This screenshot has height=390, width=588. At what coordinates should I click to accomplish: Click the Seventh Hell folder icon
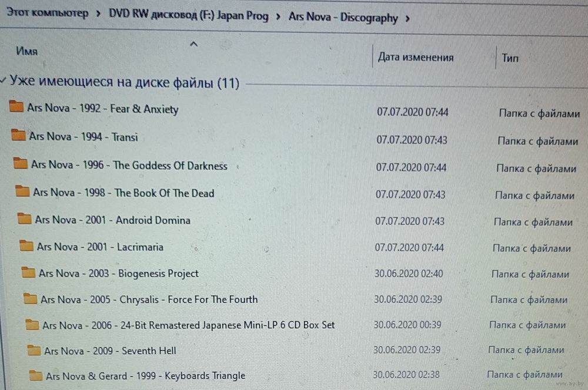tap(34, 350)
